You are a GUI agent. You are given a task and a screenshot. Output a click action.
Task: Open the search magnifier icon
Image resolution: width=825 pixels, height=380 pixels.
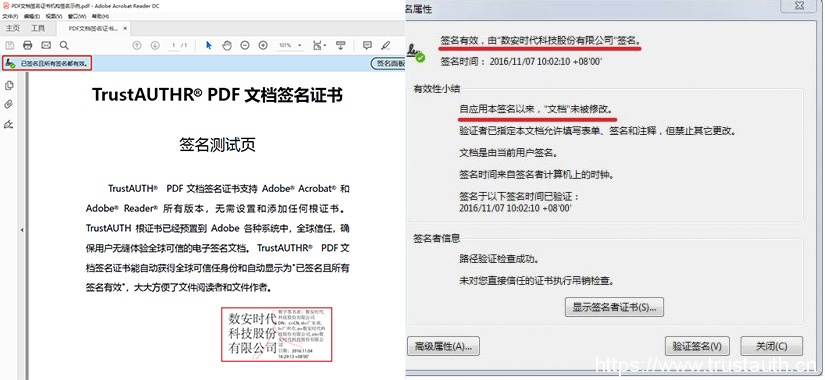point(64,45)
